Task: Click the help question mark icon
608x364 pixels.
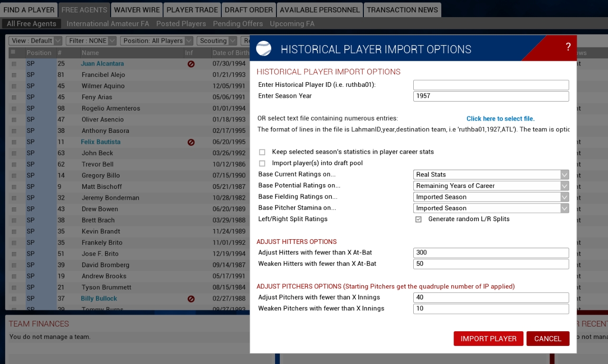Action: click(568, 47)
